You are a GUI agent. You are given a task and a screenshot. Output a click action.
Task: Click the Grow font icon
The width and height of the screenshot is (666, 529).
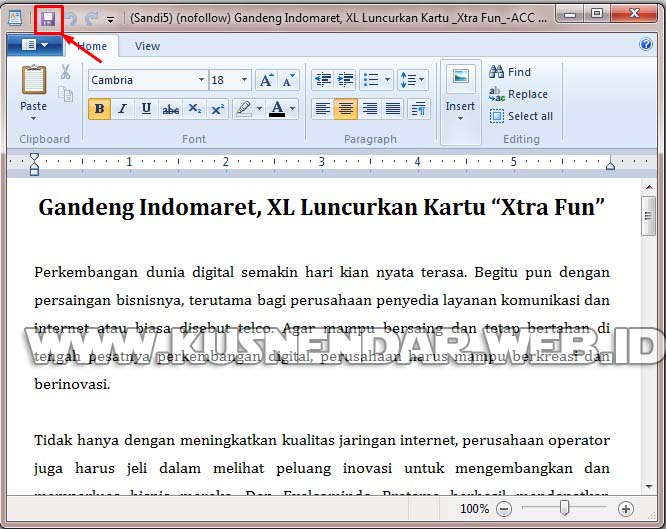[x=266, y=80]
